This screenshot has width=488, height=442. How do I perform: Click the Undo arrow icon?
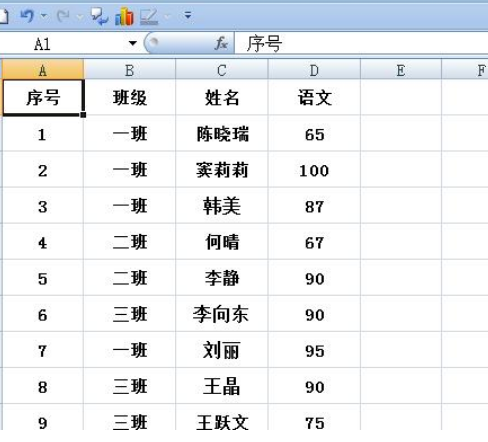pos(27,15)
